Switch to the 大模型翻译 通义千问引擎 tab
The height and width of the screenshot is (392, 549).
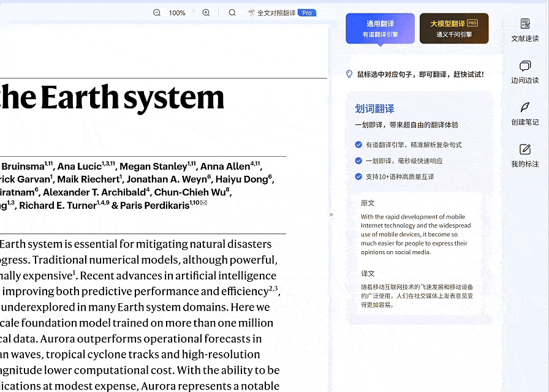pos(454,28)
